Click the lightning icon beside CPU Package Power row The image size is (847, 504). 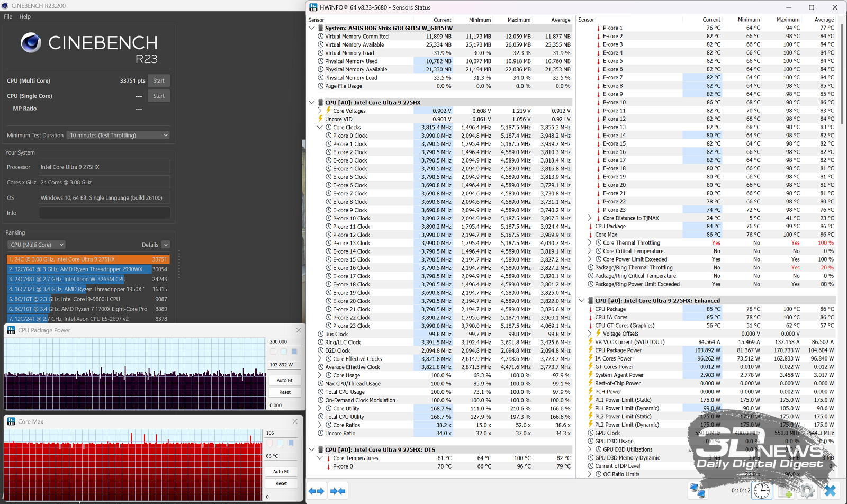point(590,350)
